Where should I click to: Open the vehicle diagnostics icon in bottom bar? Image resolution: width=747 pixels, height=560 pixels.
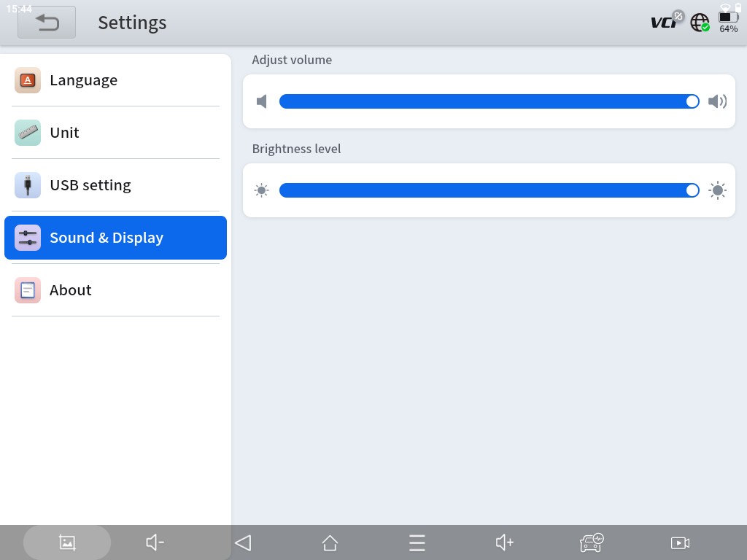pos(592,542)
